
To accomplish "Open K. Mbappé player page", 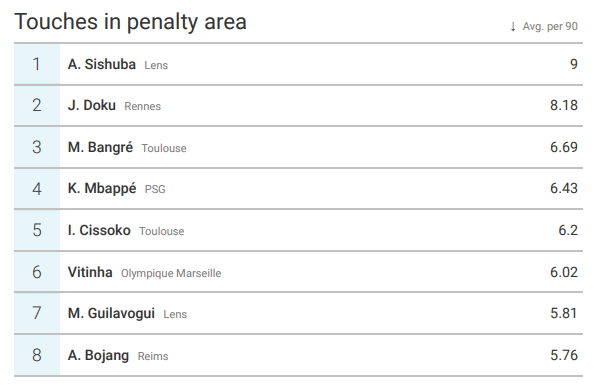I will [x=102, y=188].
